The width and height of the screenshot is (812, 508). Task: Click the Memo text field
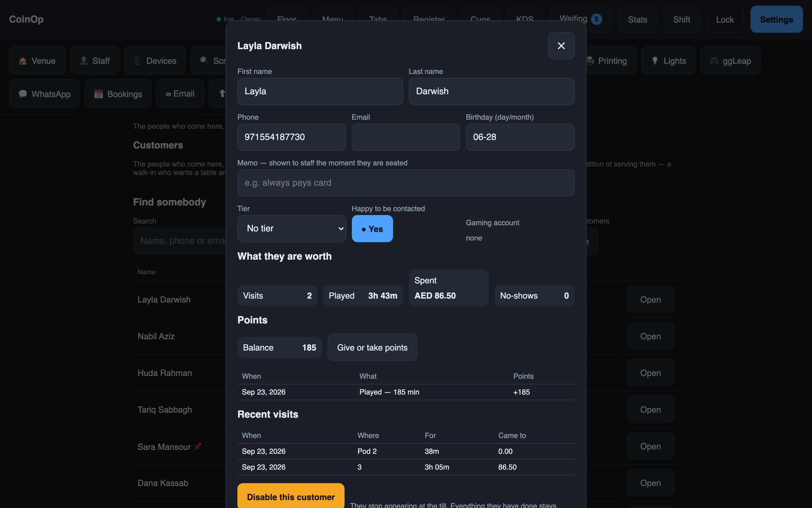tap(406, 183)
